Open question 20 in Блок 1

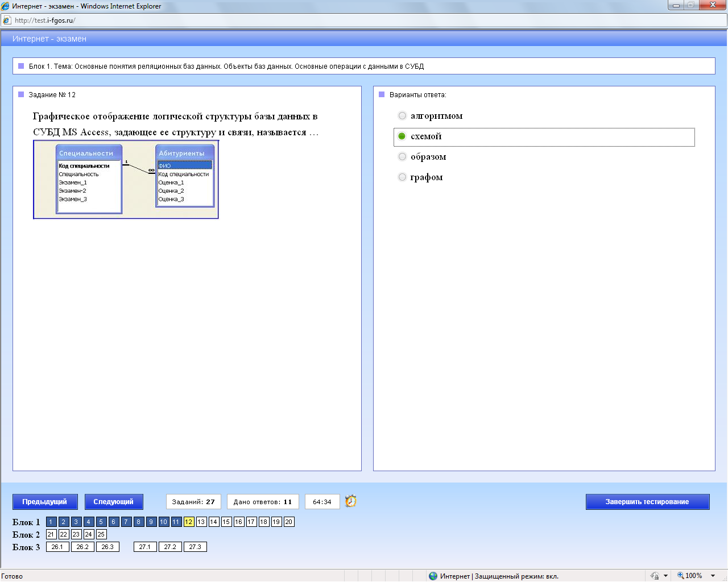pyautogui.click(x=289, y=522)
